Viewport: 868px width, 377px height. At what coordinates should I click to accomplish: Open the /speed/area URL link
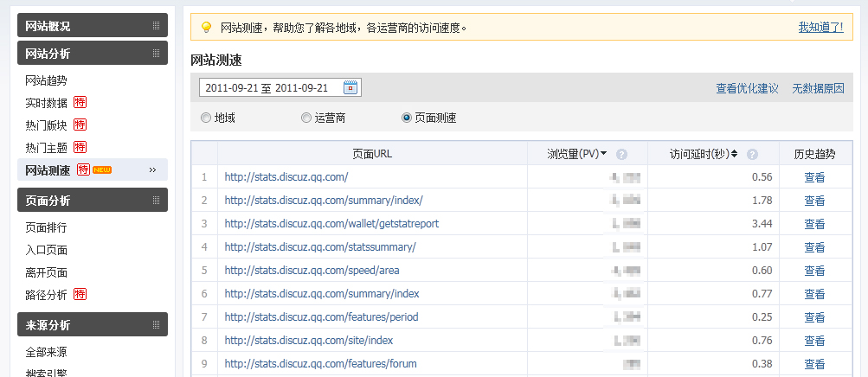point(312,271)
